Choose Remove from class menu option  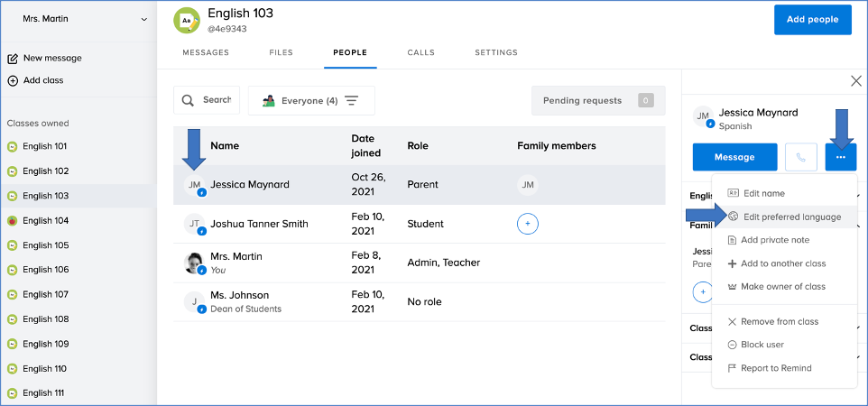(780, 321)
